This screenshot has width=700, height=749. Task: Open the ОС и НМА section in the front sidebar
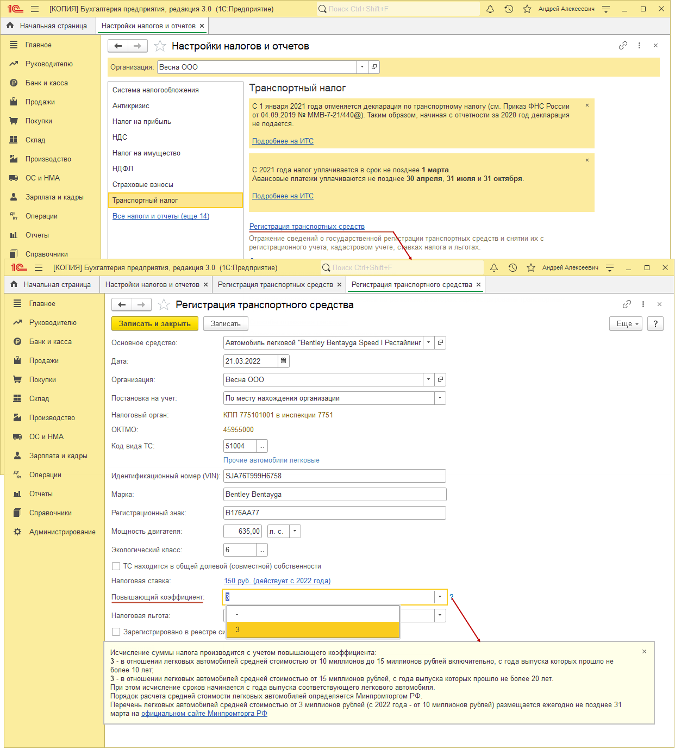click(46, 436)
